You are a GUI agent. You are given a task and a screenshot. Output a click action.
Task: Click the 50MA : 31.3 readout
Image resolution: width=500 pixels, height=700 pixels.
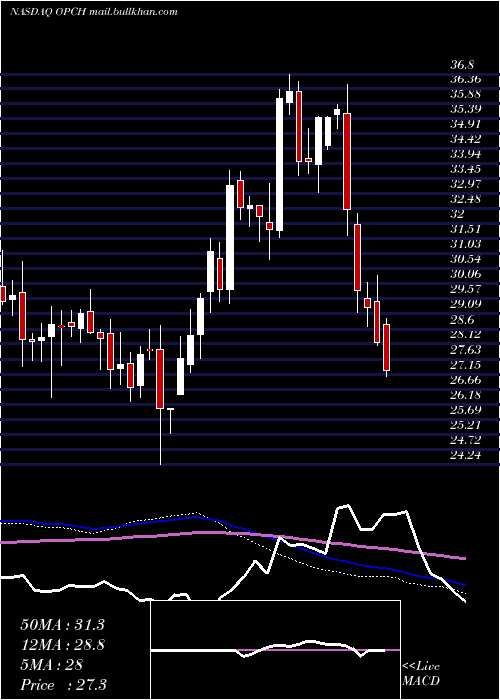coord(62,625)
